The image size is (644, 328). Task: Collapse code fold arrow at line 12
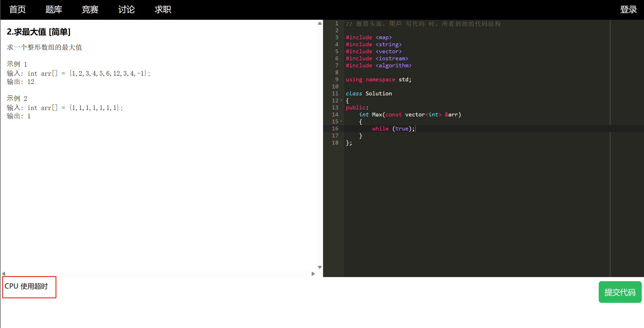click(341, 100)
